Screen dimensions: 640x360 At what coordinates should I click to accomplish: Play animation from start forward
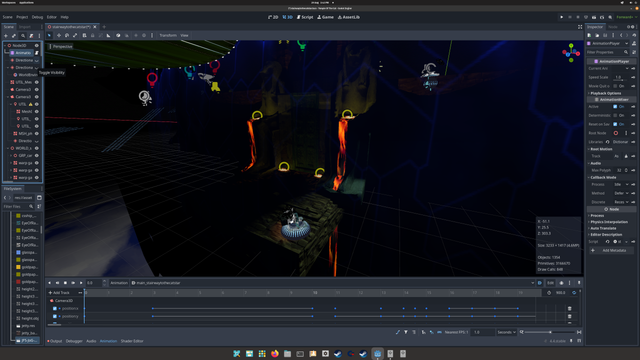pos(73,283)
